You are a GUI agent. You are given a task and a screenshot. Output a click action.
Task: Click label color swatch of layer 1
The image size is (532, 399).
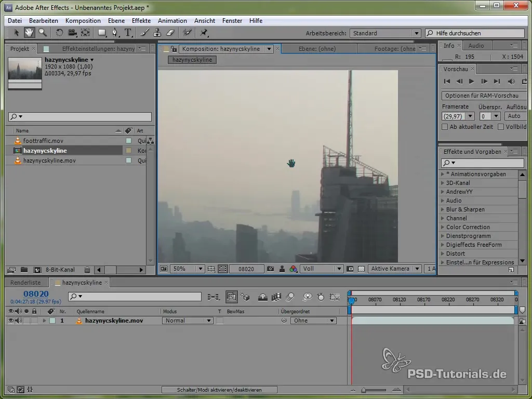(52, 321)
